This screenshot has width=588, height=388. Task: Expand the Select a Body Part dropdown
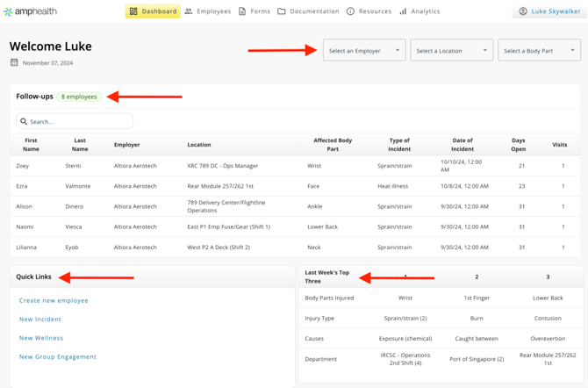[539, 50]
